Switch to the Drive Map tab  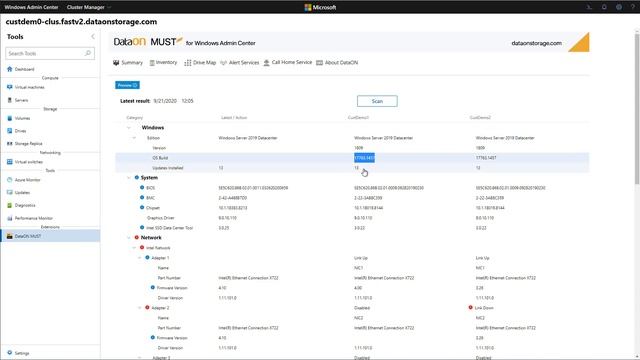click(x=200, y=62)
